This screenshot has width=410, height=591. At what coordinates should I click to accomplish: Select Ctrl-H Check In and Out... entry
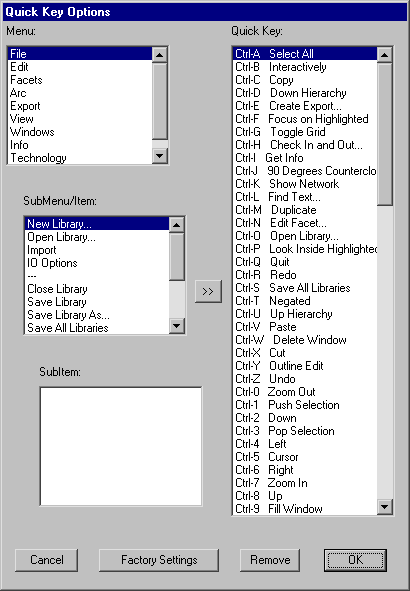point(305,145)
